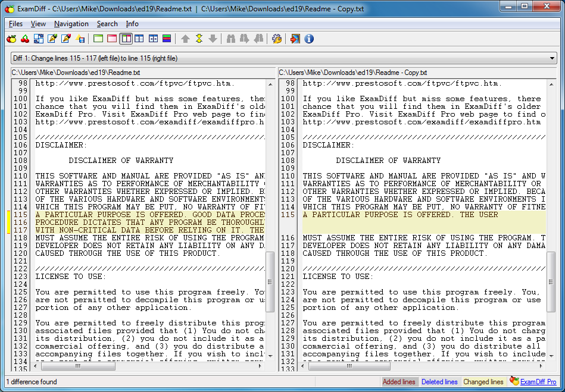565x392 pixels.
Task: Edit second file using red pen icon
Action: 66,39
